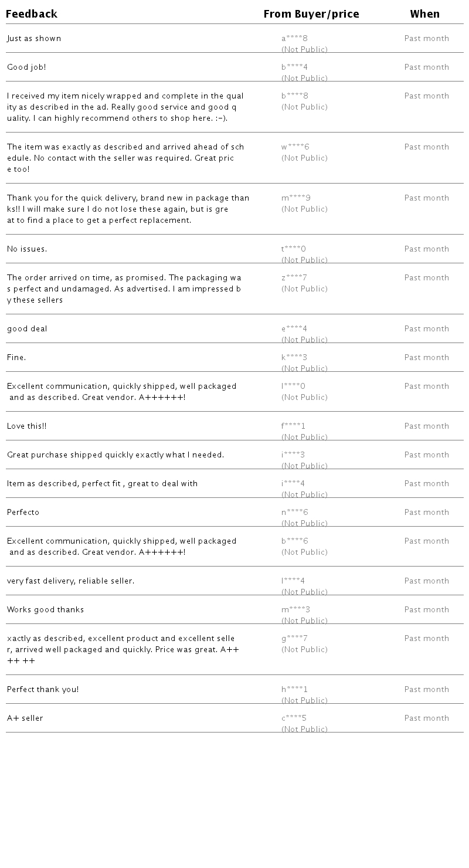Viewport: 469px width, 868px height.
Task: Select buyer k****3 username
Action: [294, 358]
